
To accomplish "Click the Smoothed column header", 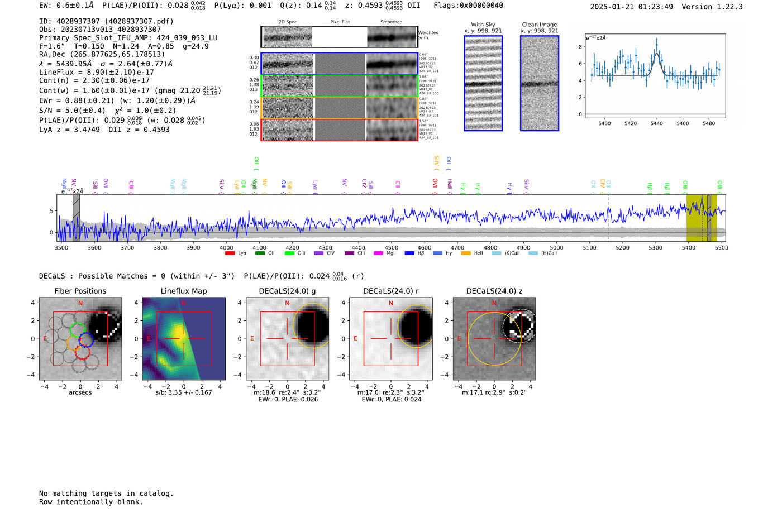I will [392, 22].
